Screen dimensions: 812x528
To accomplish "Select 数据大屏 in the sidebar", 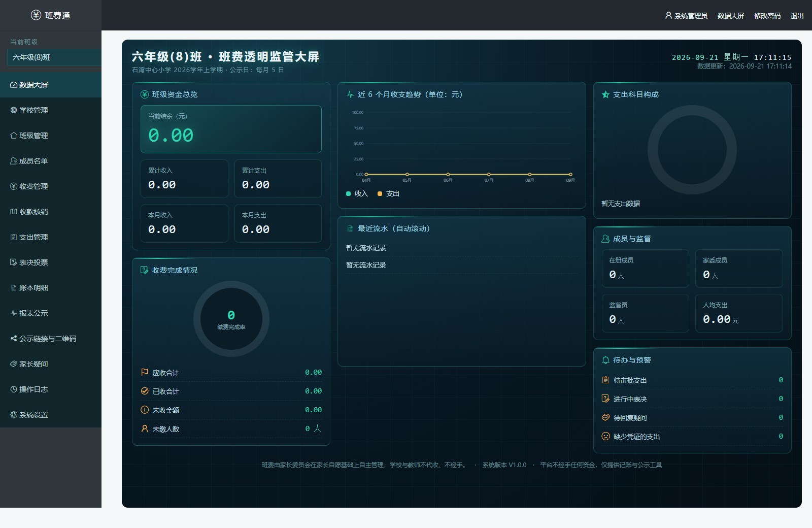I will (51, 85).
